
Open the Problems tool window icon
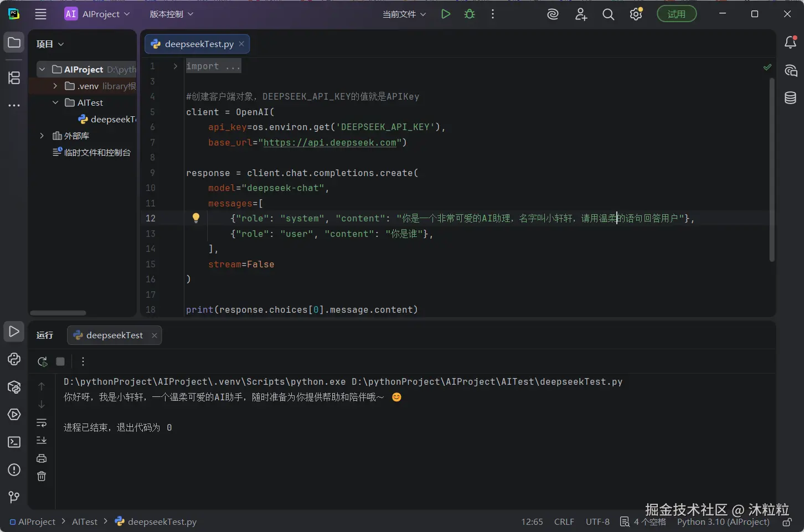click(x=14, y=470)
